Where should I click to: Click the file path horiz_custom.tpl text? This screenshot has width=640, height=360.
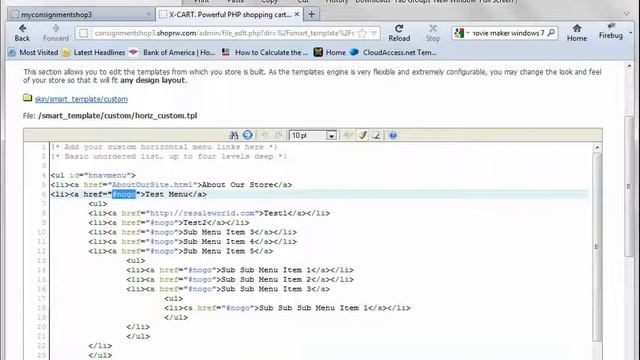coord(118,116)
